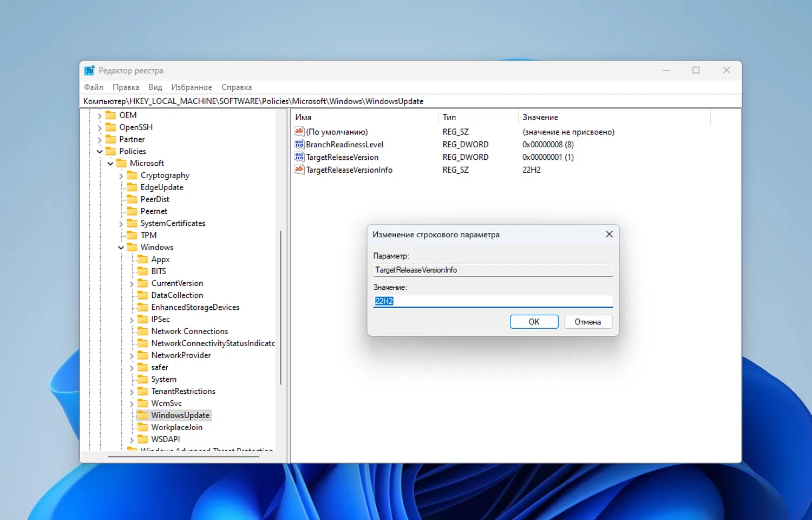Select the System folder icon
This screenshot has width=812, height=520.
[x=143, y=379]
